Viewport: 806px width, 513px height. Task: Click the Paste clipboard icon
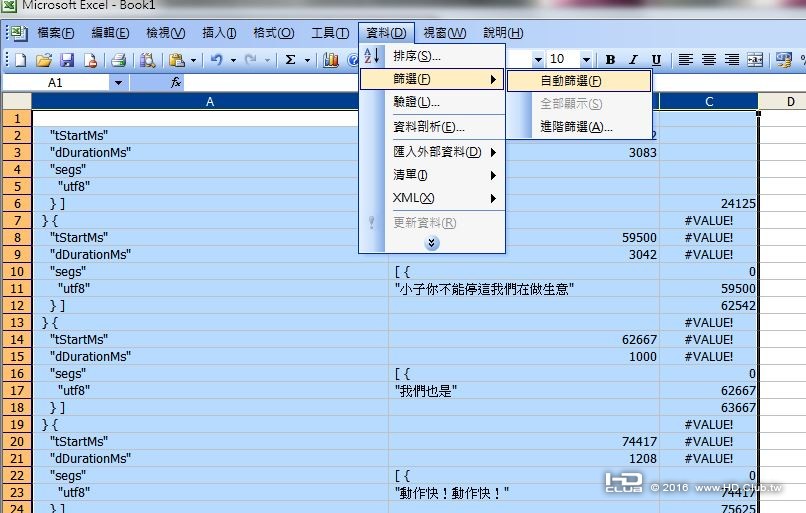click(177, 60)
